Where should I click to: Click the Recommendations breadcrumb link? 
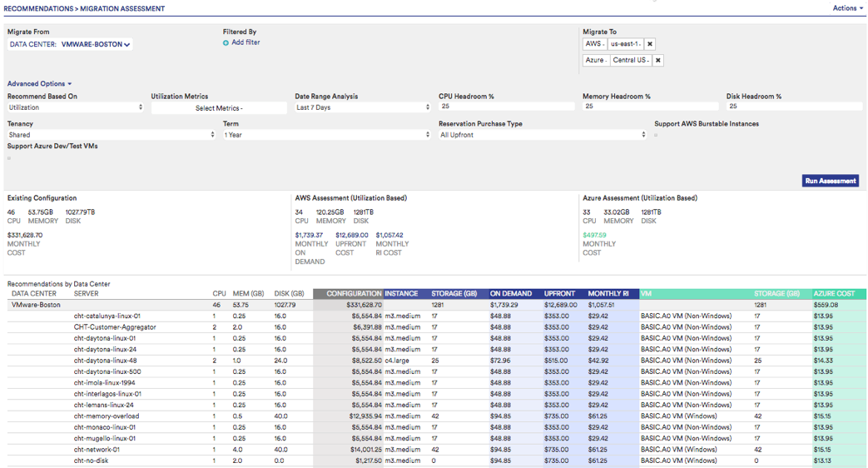click(38, 8)
